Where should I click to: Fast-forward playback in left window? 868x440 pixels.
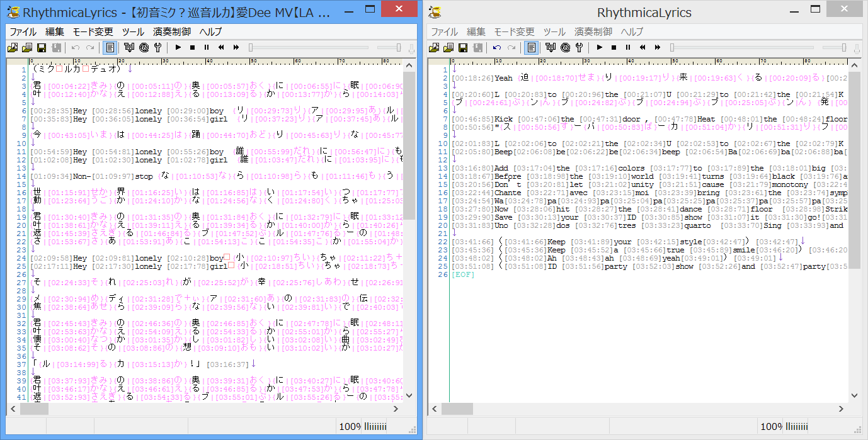pyautogui.click(x=236, y=47)
